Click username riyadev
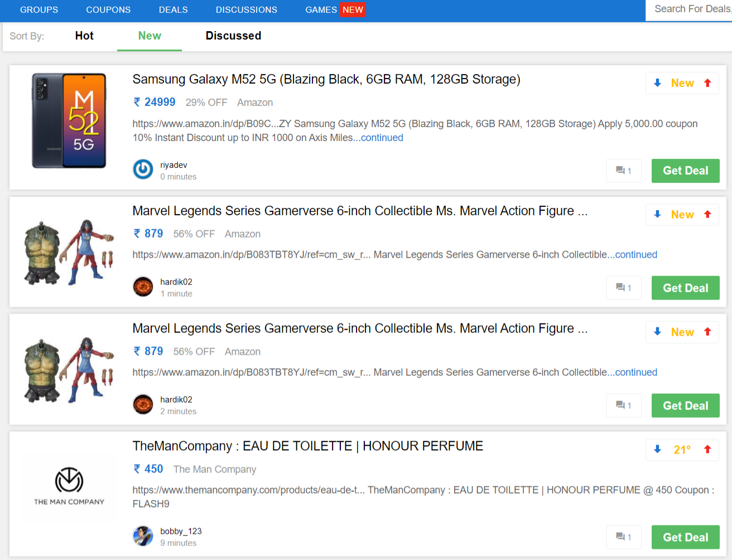This screenshot has width=732, height=560. [174, 165]
